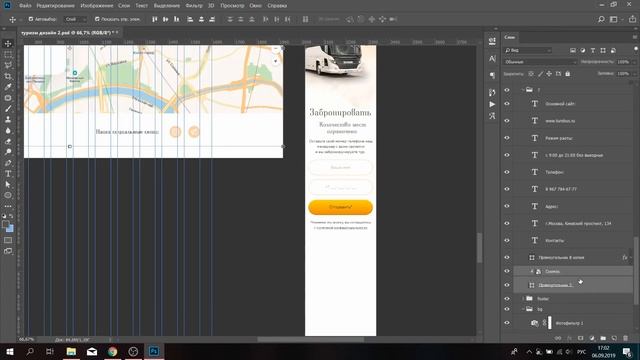
Task: Select the Path Selection arrow tool
Action: (x=8, y=184)
